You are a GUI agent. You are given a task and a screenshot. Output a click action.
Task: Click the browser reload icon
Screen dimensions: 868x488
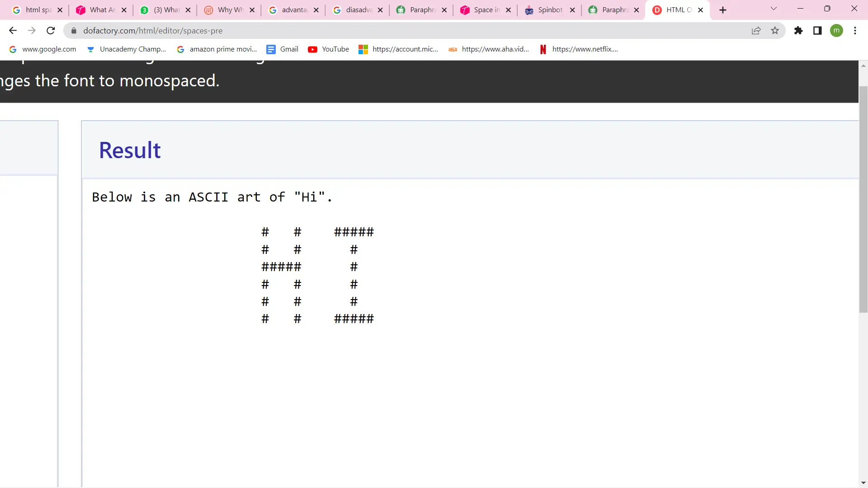51,30
